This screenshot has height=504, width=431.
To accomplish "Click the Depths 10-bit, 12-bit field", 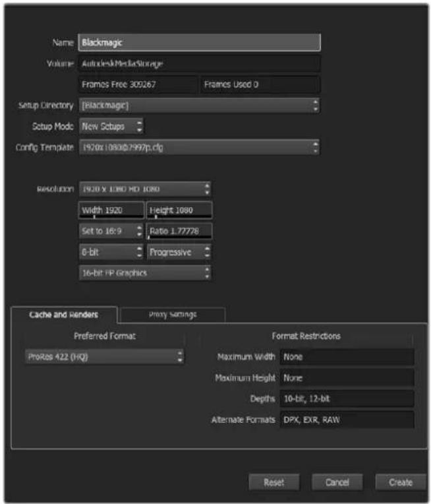I will (347, 399).
